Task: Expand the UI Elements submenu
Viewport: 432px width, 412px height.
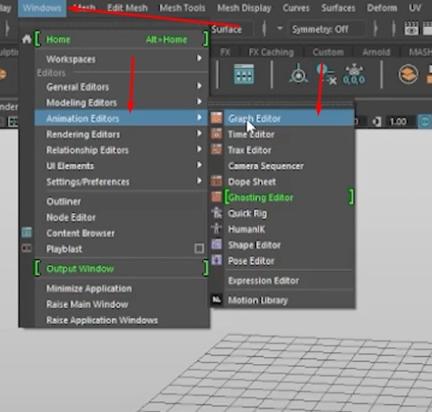Action: pos(122,166)
